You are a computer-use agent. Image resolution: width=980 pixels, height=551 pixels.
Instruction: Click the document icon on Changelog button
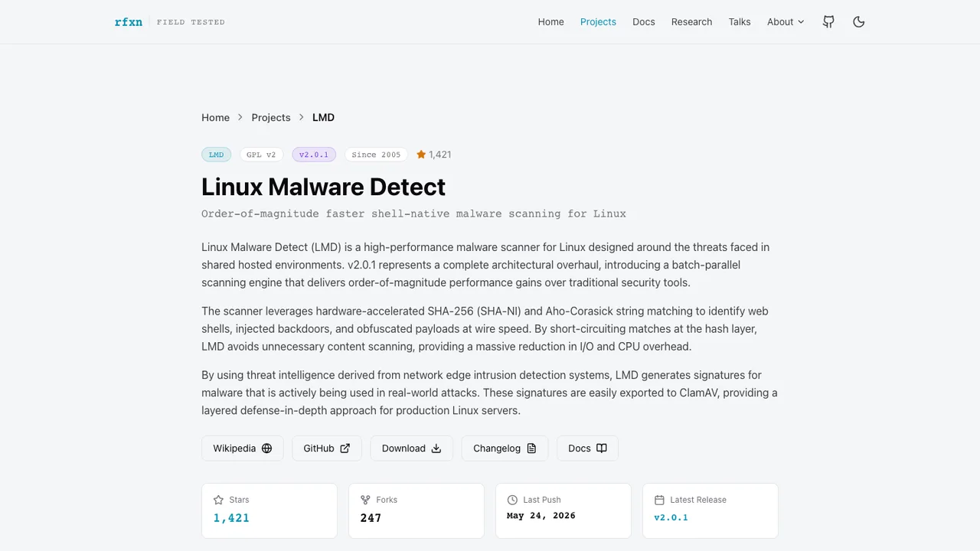pyautogui.click(x=531, y=448)
